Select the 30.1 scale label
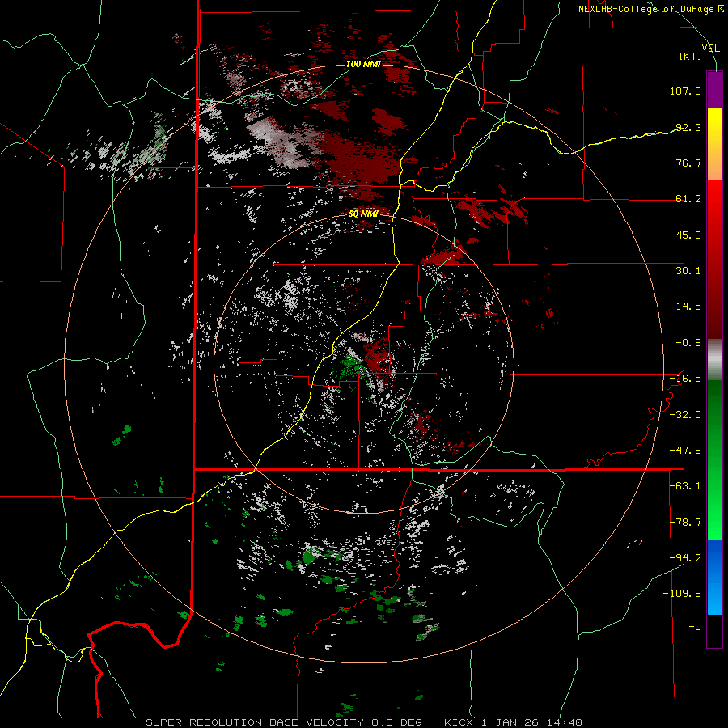The image size is (728, 728). pos(688,271)
